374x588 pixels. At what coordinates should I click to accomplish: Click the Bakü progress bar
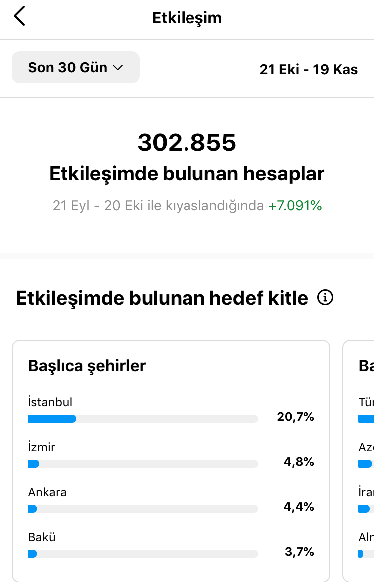143,554
